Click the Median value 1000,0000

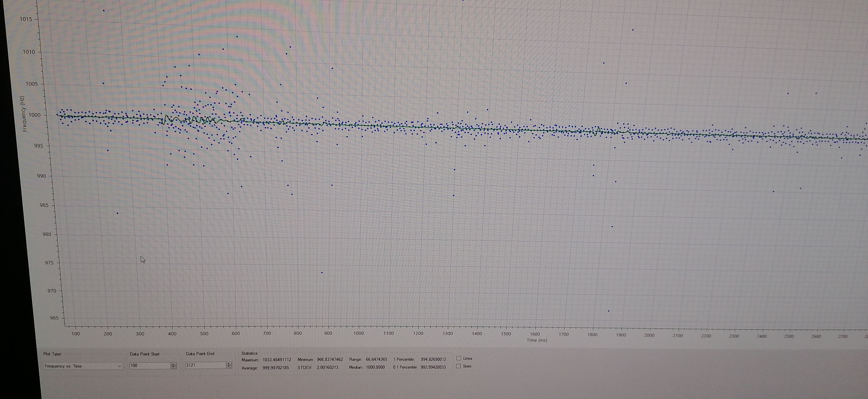click(375, 367)
